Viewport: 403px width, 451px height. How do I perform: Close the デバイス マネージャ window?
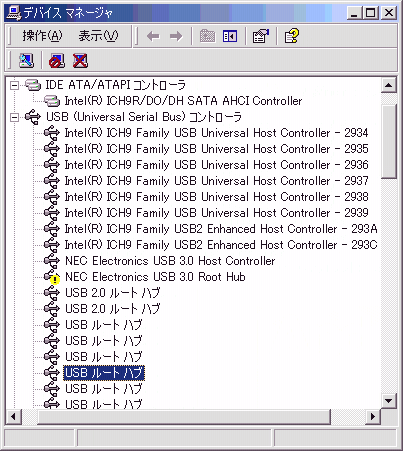click(389, 13)
